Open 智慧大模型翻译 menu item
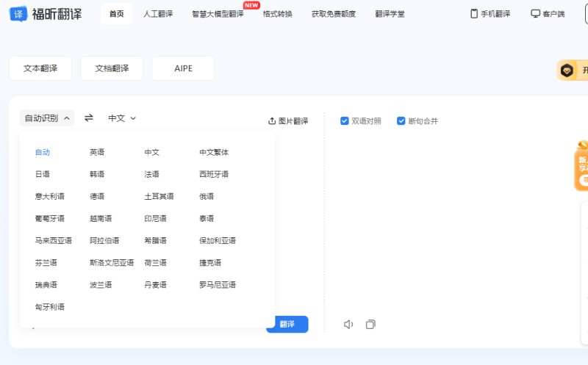 click(x=218, y=14)
